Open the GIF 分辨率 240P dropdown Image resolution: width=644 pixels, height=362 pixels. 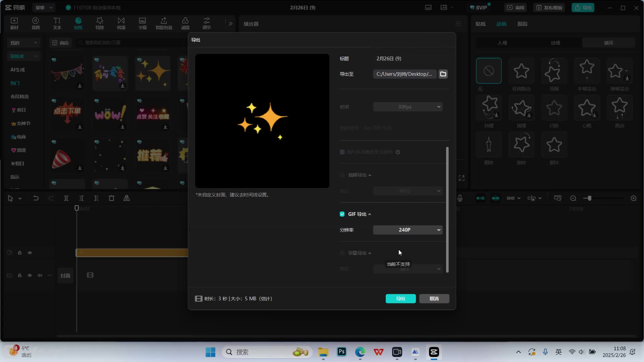[x=408, y=230]
